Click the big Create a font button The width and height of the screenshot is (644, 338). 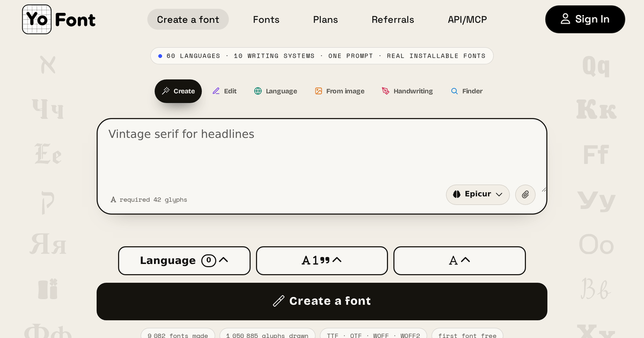tap(322, 302)
